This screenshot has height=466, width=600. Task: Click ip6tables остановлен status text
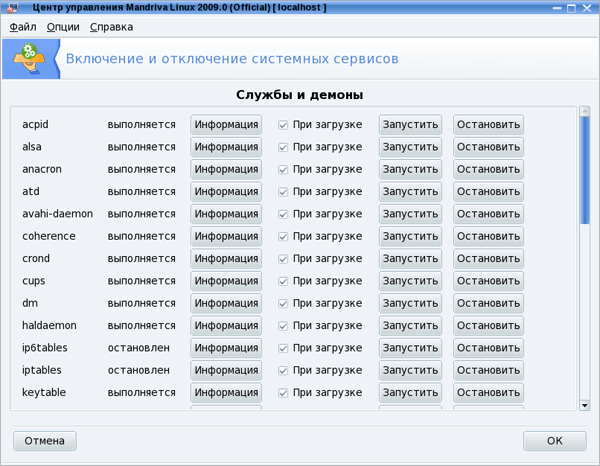[x=139, y=348]
